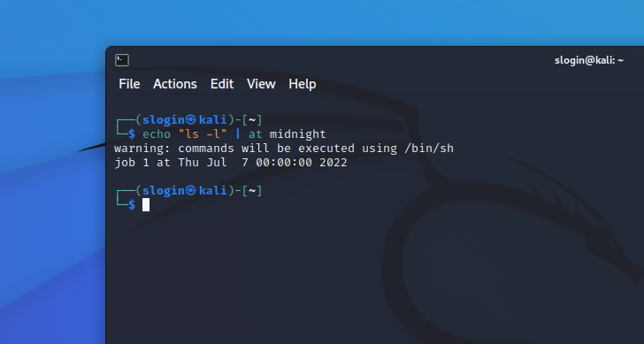Click the dollar sign before echo
This screenshot has height=344, width=644.
pyautogui.click(x=132, y=134)
